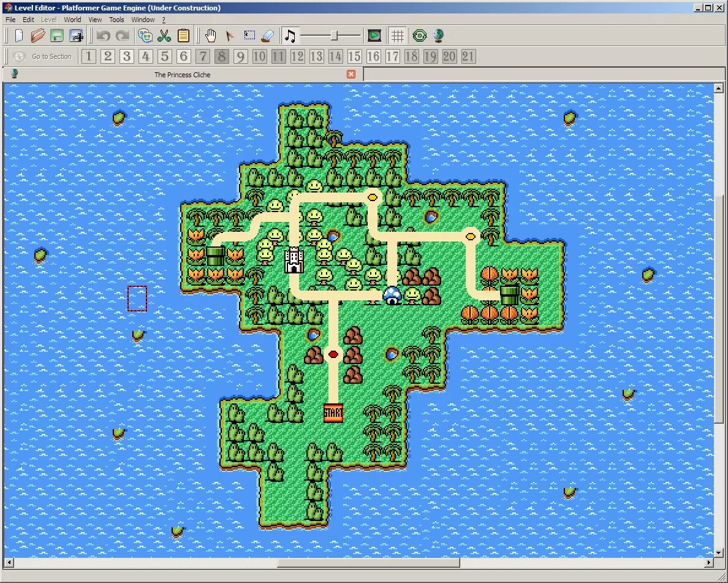Click the horizontal scrollbar thumb
Image resolution: width=728 pixels, height=583 pixels.
[x=369, y=563]
